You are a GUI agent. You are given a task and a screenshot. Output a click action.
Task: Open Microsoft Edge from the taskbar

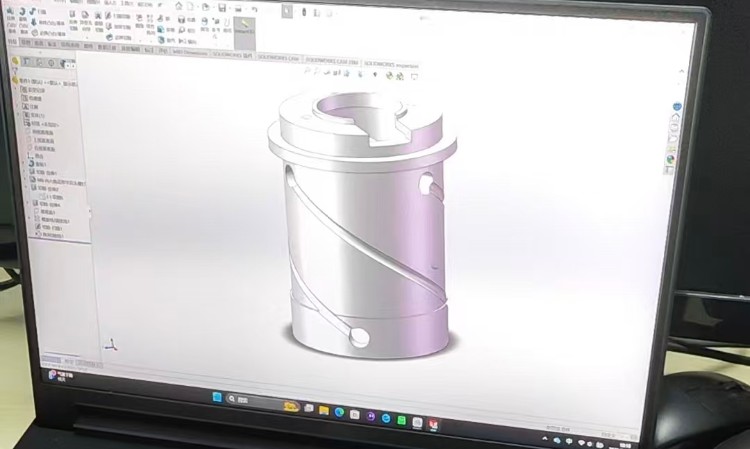point(339,412)
